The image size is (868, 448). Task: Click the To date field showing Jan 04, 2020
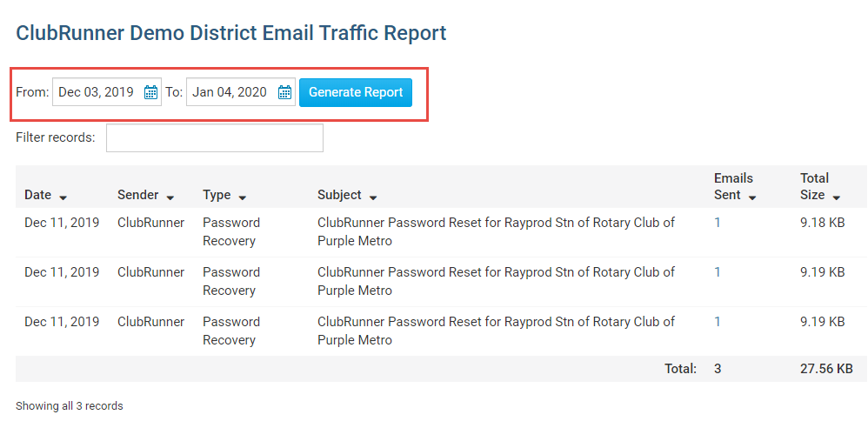tap(230, 92)
